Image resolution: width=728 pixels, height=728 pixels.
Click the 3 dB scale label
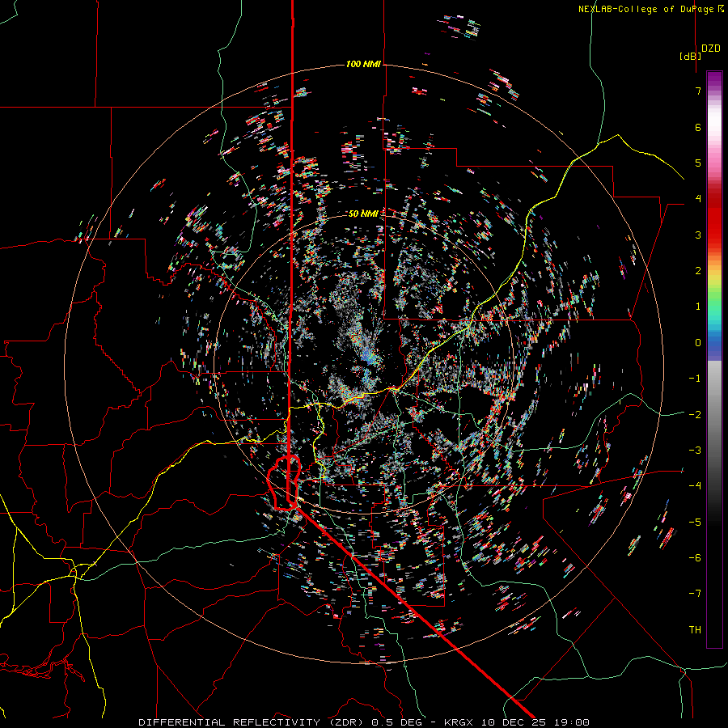tap(698, 235)
